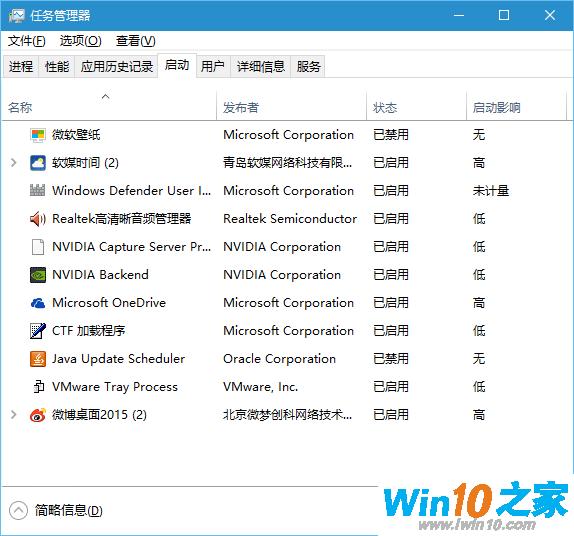Expand the 软媒时间 (2) group
The width and height of the screenshot is (574, 536).
(14, 163)
